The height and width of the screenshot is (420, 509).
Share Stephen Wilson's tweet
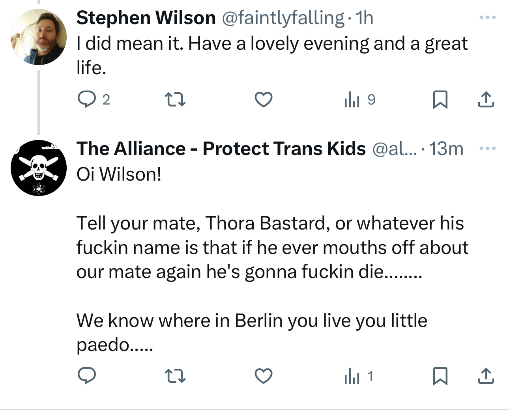486,99
